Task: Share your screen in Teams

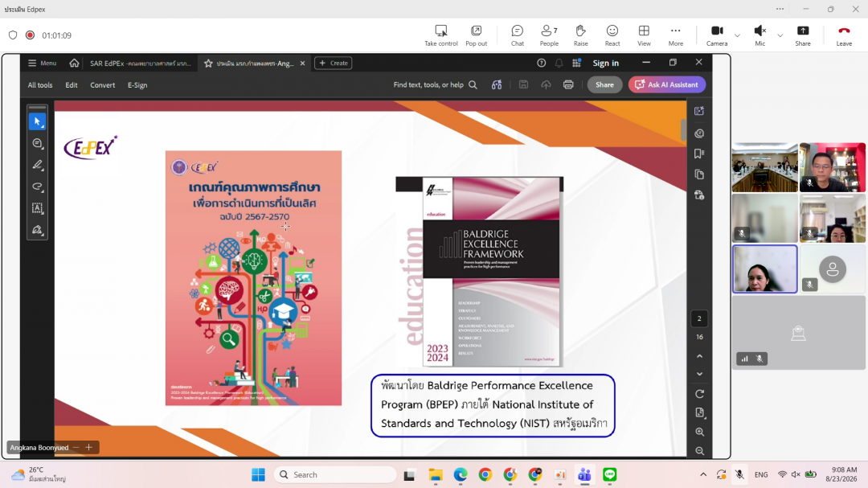Action: 803,35
